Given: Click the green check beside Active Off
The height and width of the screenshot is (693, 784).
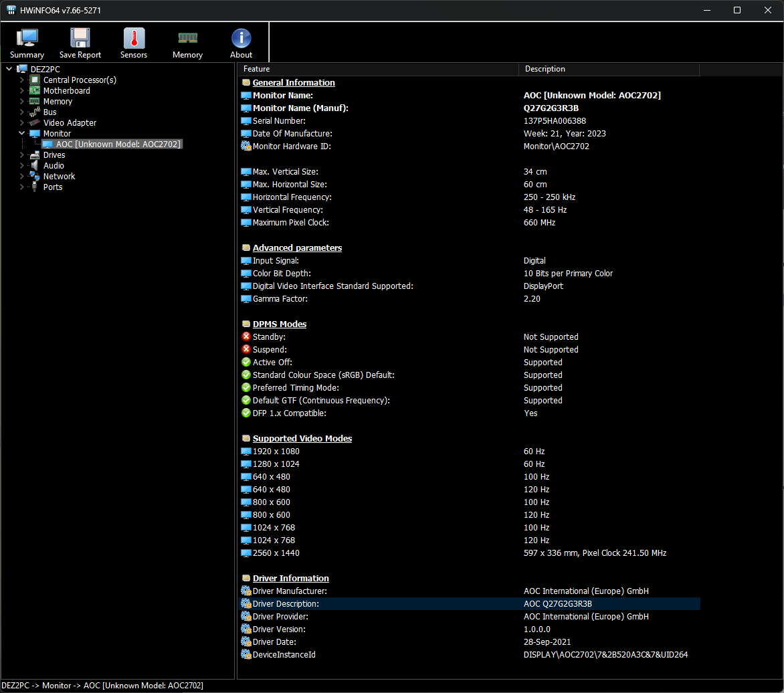Looking at the screenshot, I should 246,362.
